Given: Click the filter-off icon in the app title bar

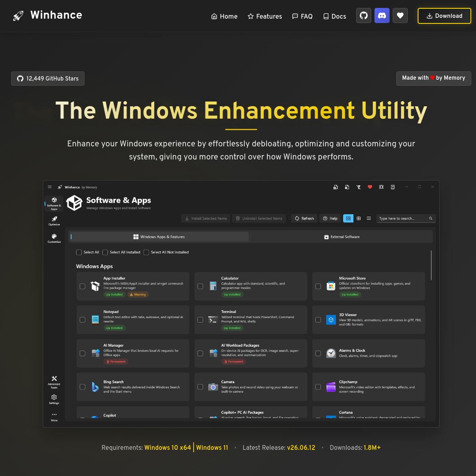Looking at the screenshot, I should (359, 187).
